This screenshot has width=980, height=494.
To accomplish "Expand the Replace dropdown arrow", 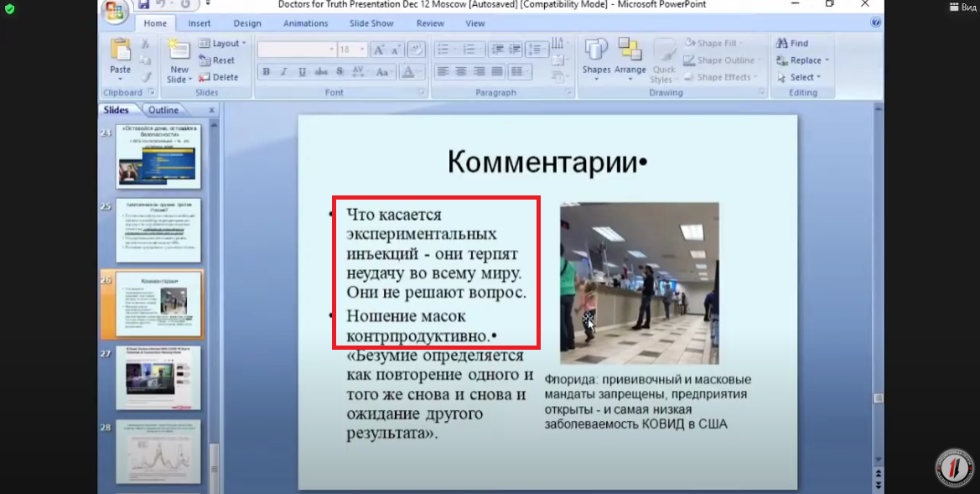I will pos(827,60).
